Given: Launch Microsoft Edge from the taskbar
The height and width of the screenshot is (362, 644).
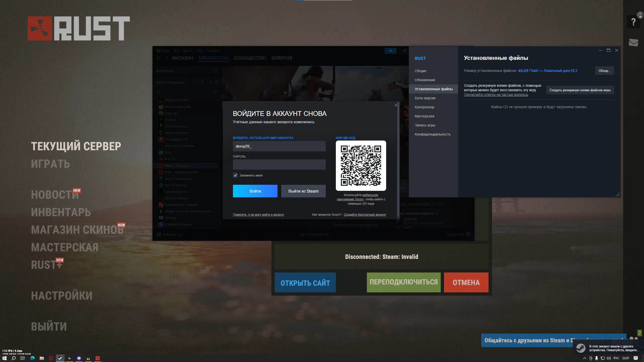Looking at the screenshot, I should [32, 358].
